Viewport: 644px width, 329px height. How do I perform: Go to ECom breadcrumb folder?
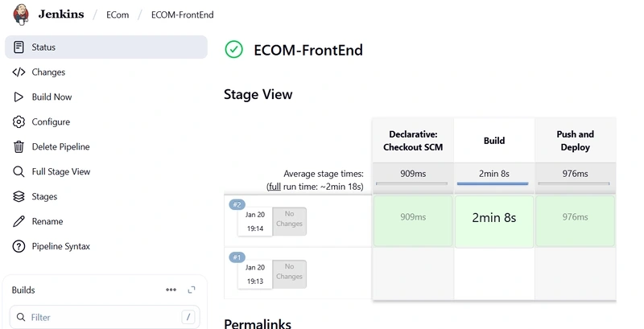tap(118, 14)
